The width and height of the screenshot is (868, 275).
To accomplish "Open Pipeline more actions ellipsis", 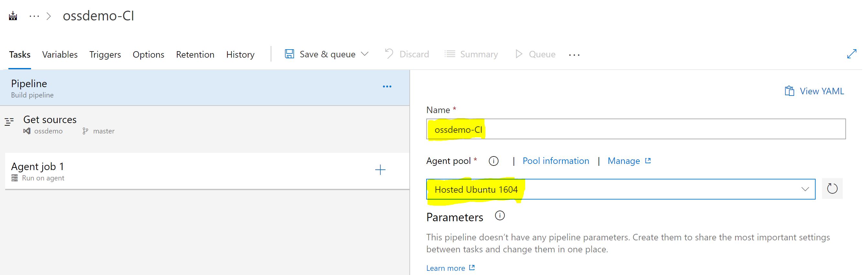I will 387,87.
